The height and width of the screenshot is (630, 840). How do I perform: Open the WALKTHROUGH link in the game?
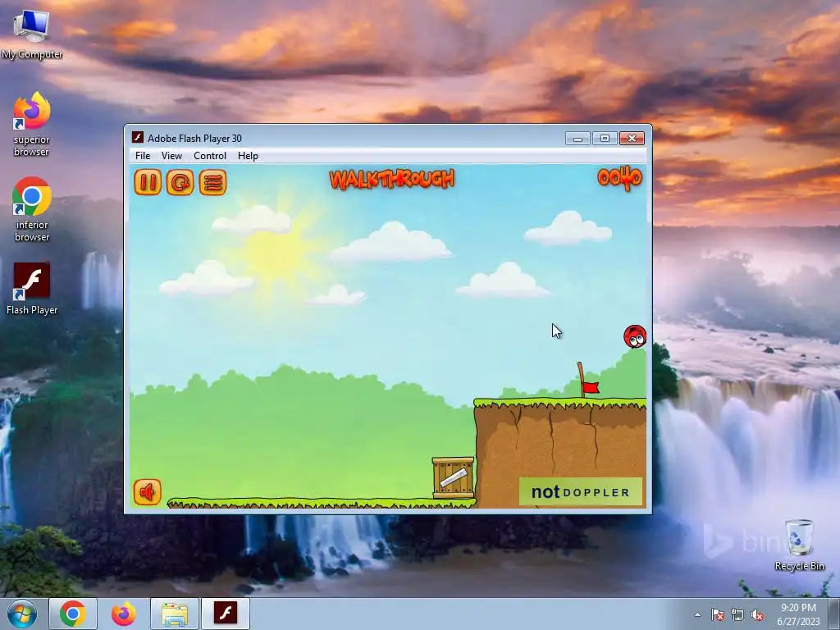(391, 180)
